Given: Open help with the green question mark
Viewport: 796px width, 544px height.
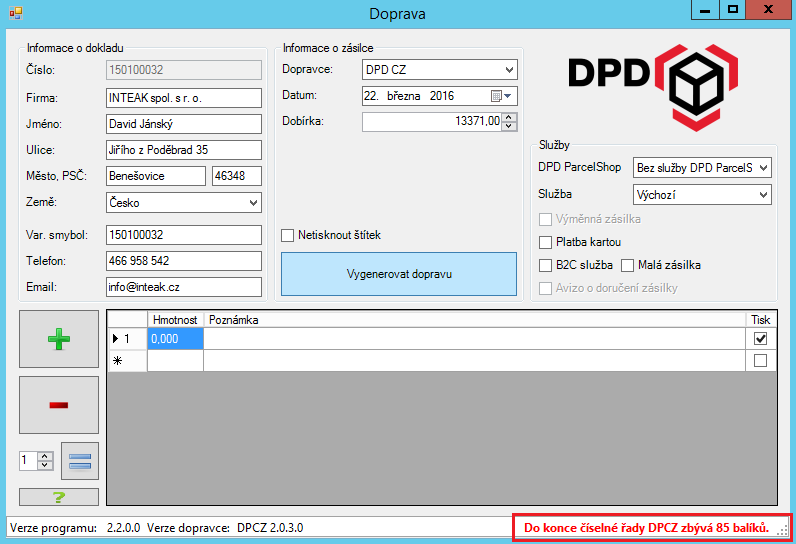Looking at the screenshot, I should click(x=59, y=497).
